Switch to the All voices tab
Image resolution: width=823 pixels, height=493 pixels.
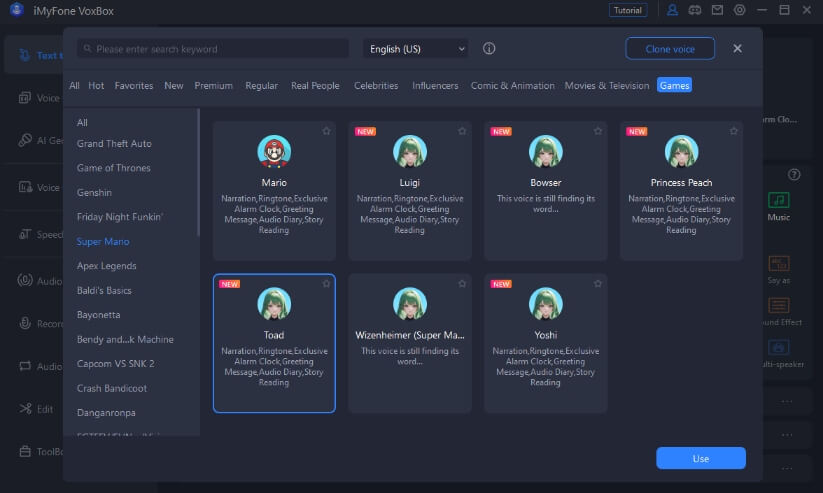(75, 86)
